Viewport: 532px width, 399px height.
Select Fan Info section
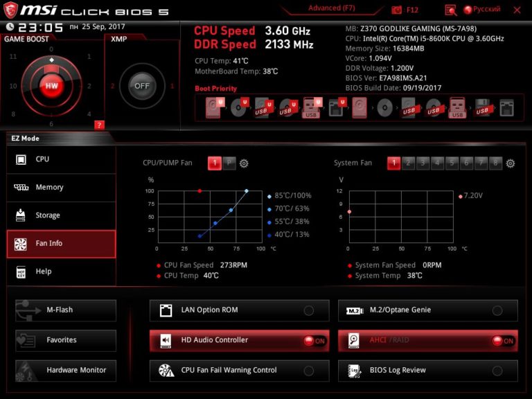(62, 244)
